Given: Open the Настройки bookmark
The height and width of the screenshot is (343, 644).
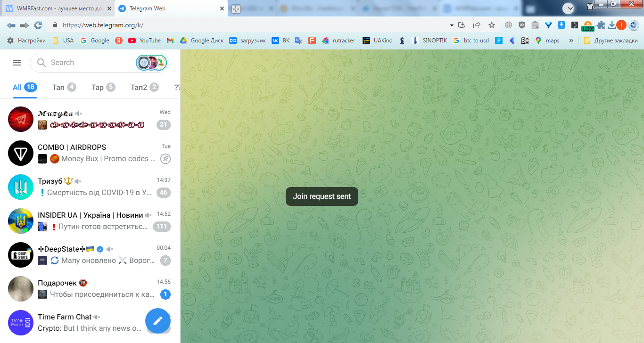Looking at the screenshot, I should [x=26, y=41].
